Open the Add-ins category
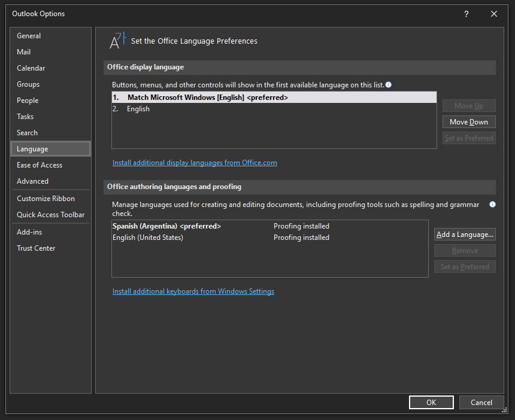The width and height of the screenshot is (515, 420). (x=50, y=232)
